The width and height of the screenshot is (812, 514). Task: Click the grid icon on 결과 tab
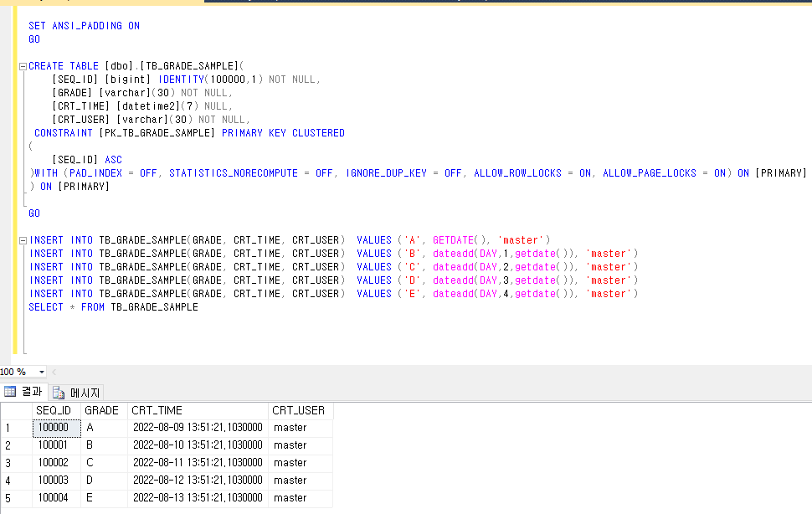point(10,392)
